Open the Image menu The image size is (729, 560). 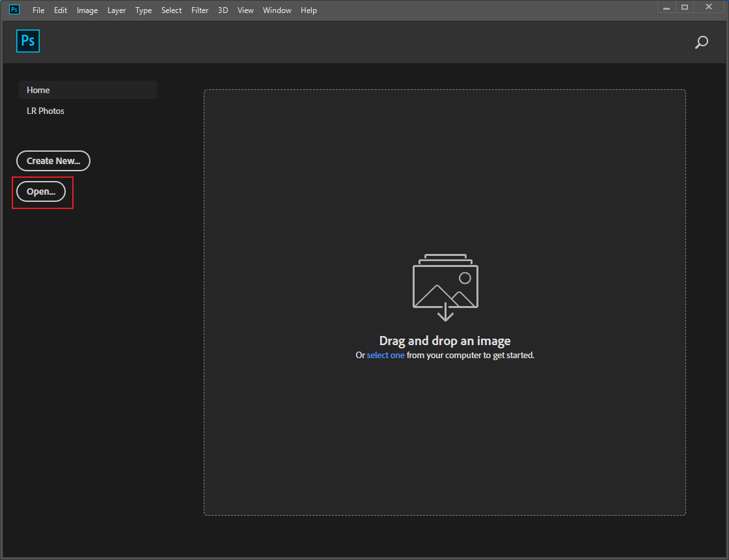(x=87, y=10)
